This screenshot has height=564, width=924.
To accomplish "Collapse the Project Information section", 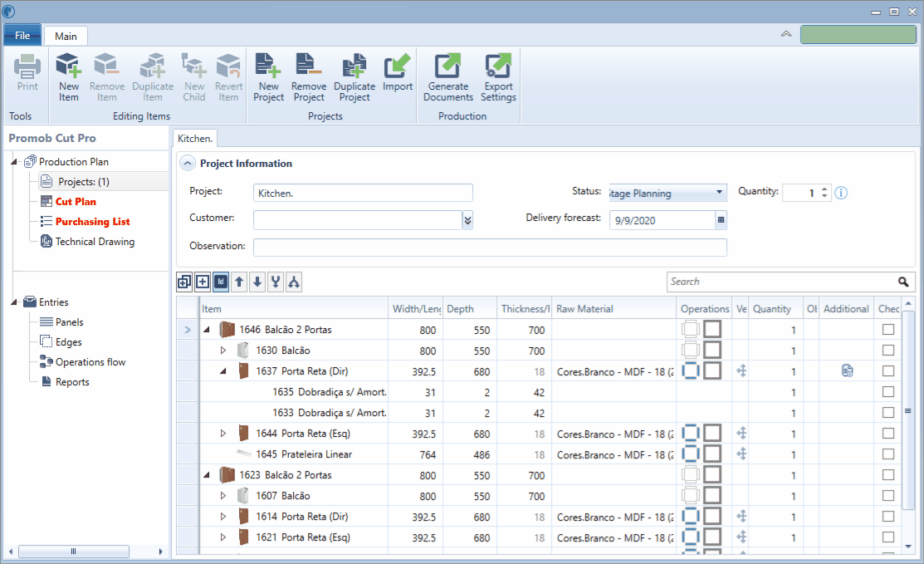I will [x=188, y=164].
